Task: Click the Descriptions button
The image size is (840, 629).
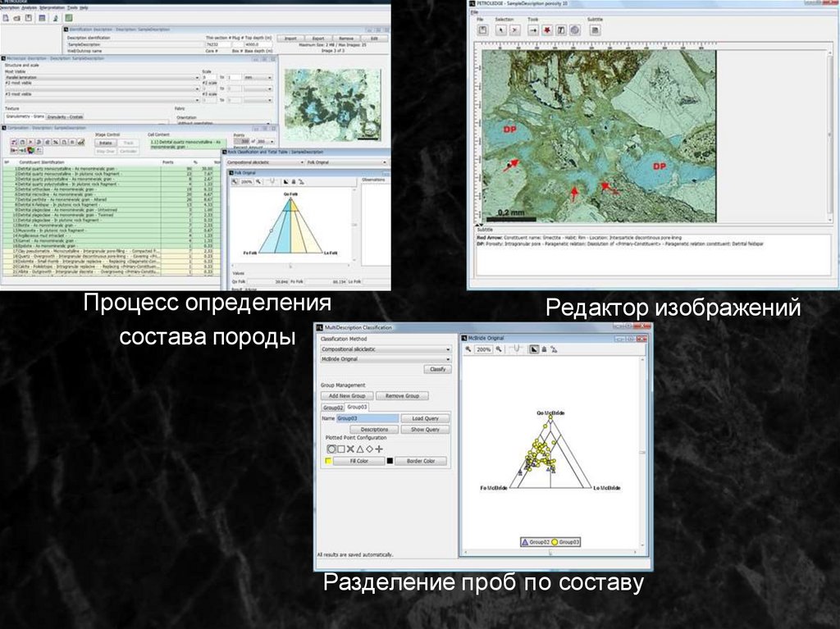Action: pyautogui.click(x=374, y=430)
